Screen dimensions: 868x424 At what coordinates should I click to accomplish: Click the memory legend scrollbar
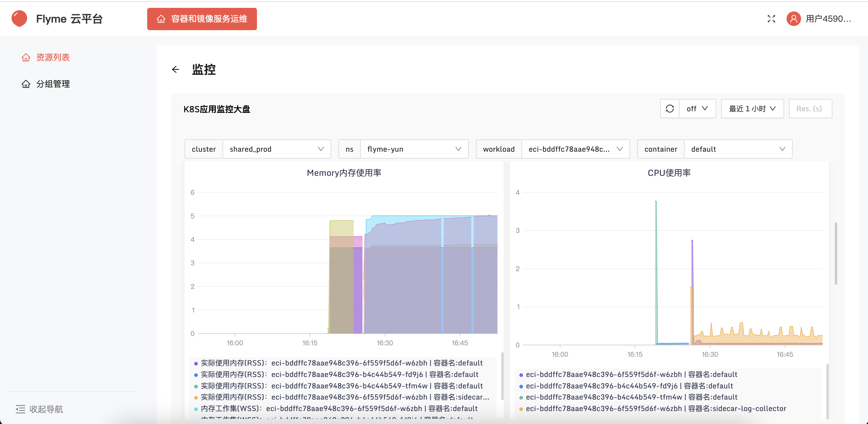point(502,376)
